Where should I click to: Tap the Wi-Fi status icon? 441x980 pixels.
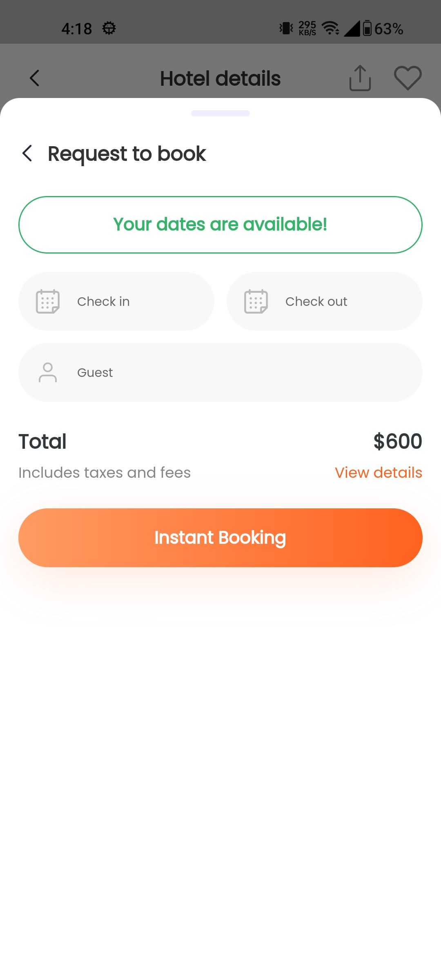click(330, 29)
